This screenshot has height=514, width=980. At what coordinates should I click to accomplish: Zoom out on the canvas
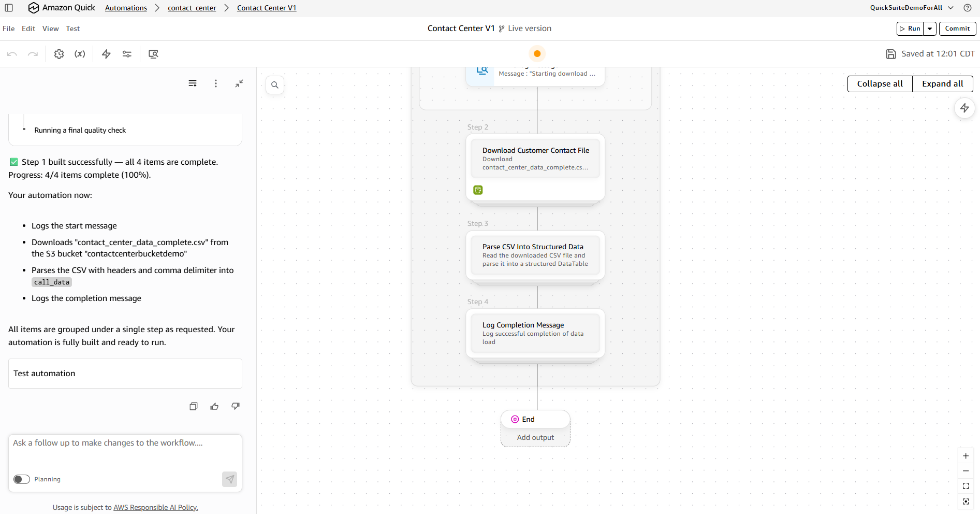tap(966, 471)
